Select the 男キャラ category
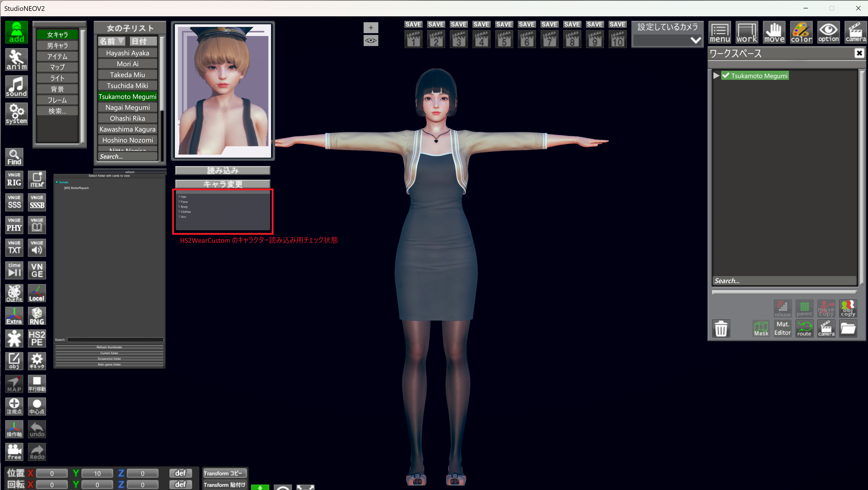868x490 pixels. [x=57, y=46]
